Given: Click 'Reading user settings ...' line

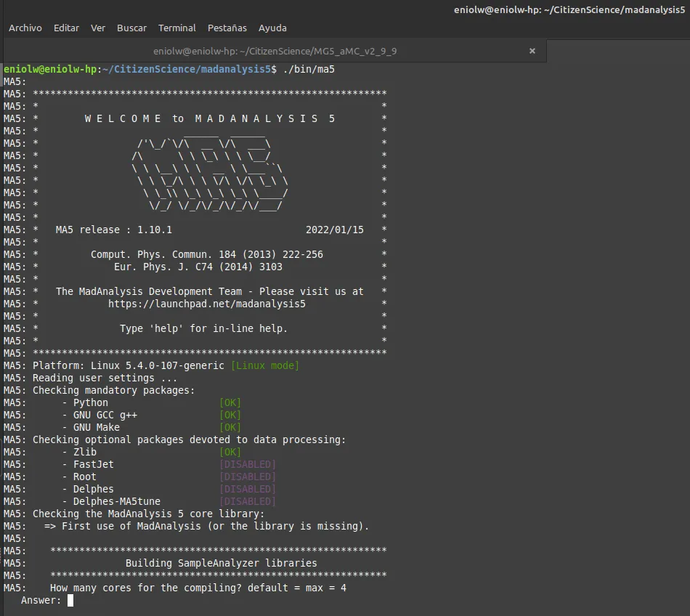Looking at the screenshot, I should pyautogui.click(x=105, y=378).
